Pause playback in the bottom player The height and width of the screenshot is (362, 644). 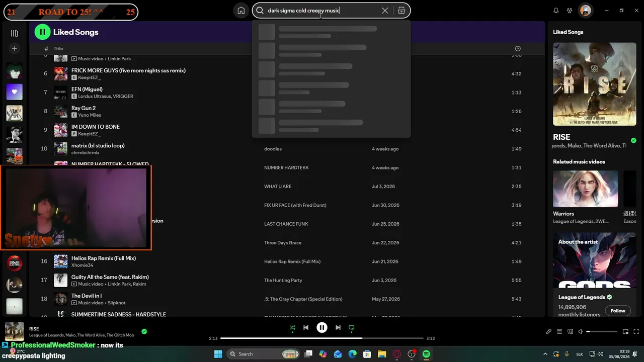[322, 328]
